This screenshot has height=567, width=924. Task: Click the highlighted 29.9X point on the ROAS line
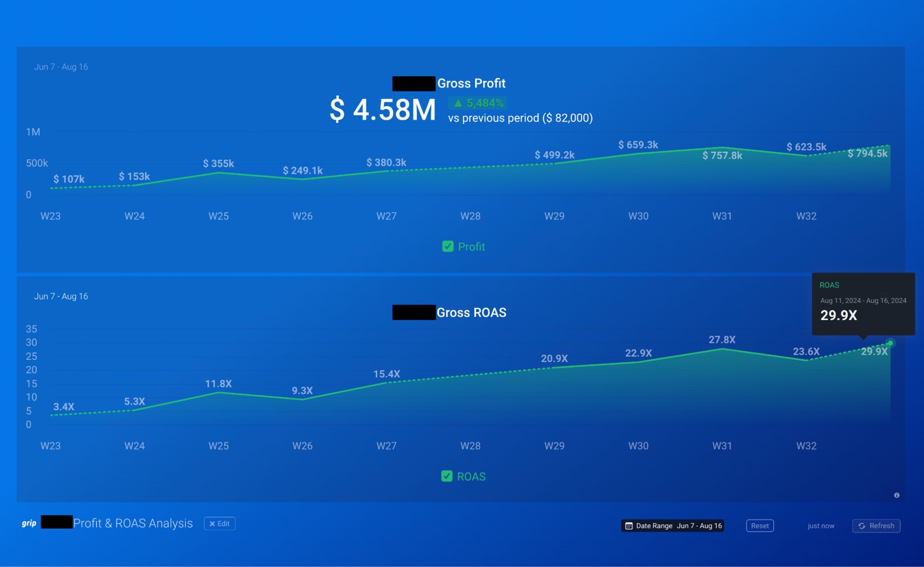point(891,343)
